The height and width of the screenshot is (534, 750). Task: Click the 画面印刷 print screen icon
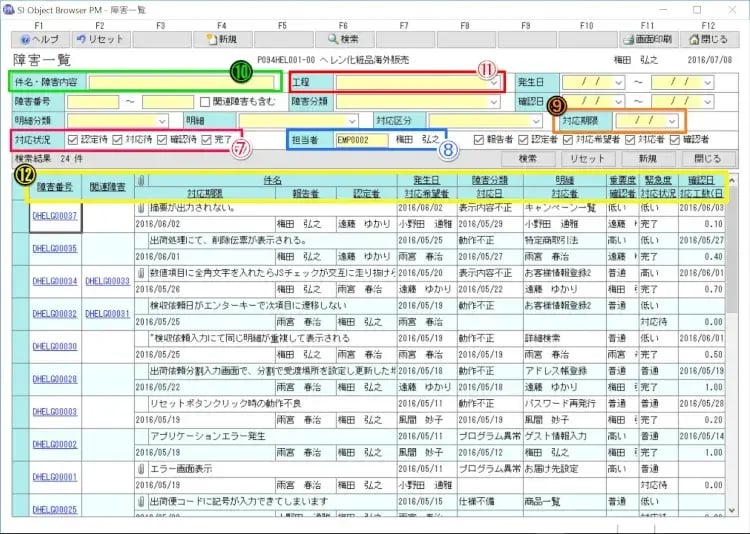(647, 40)
